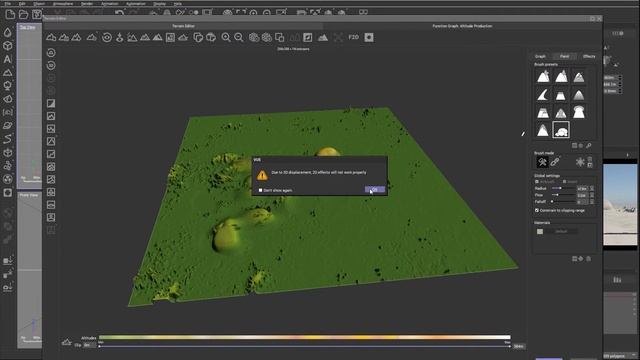Click the text letter A tool in sidebar

point(7,59)
